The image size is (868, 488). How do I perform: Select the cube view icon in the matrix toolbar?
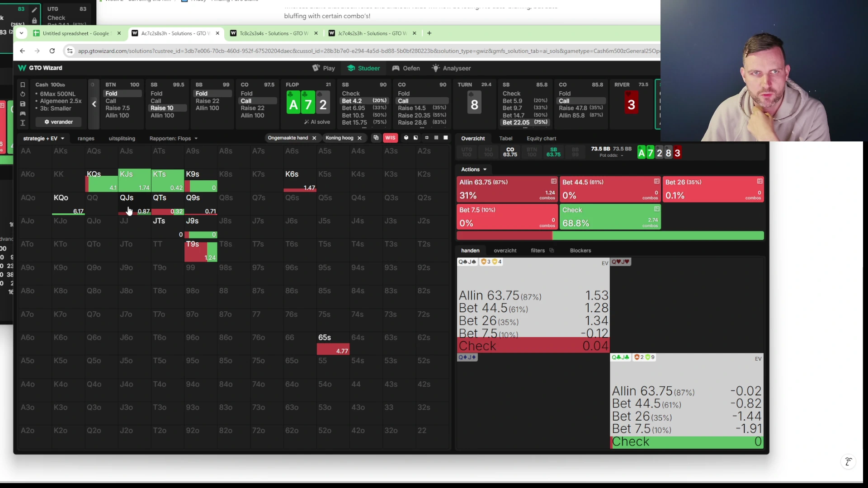click(406, 138)
